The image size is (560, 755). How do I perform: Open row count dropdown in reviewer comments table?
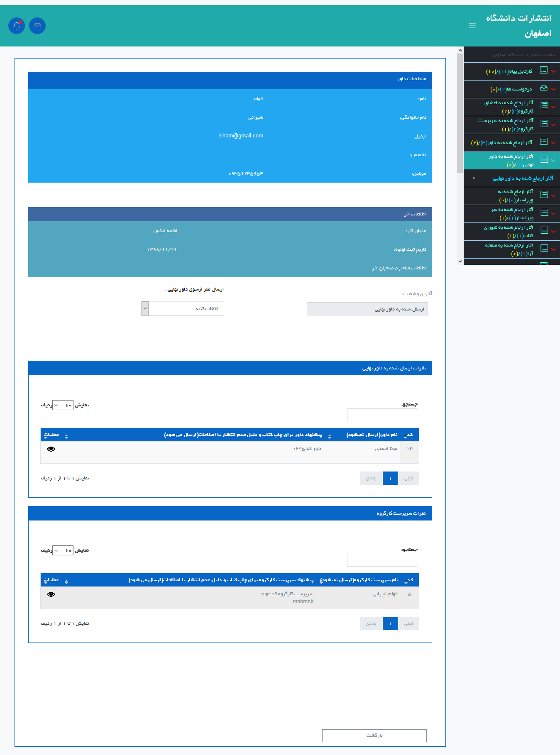[63, 405]
